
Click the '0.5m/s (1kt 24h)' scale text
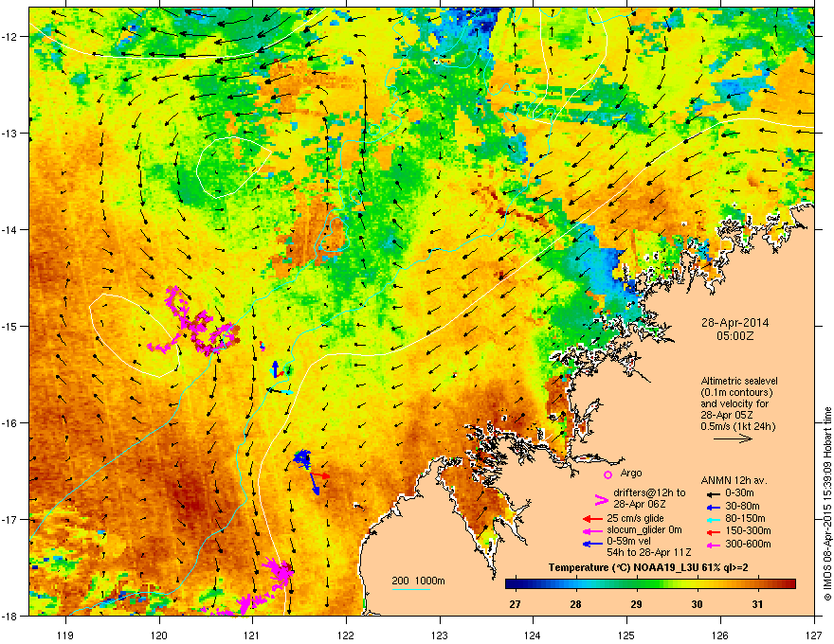pos(737,426)
